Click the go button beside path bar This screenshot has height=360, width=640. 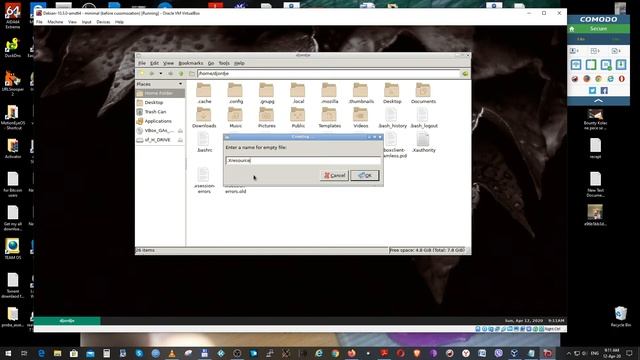point(465,73)
